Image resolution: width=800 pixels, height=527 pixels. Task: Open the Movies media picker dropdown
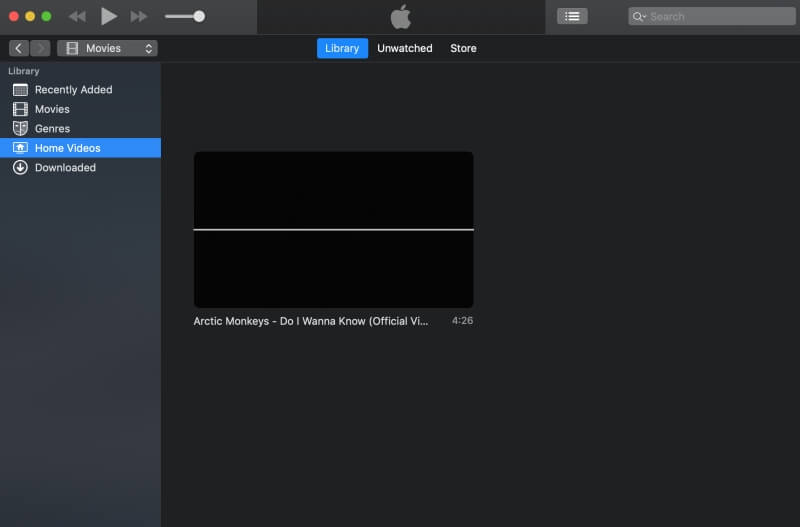click(107, 48)
